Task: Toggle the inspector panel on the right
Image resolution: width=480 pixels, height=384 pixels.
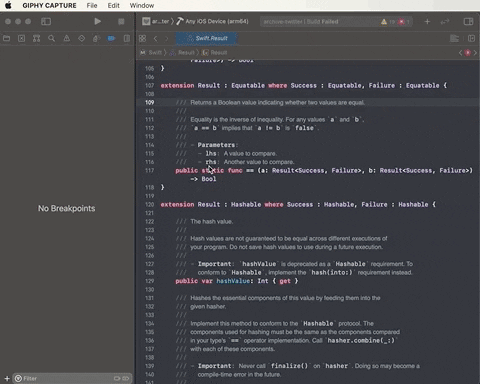Action: [468, 22]
